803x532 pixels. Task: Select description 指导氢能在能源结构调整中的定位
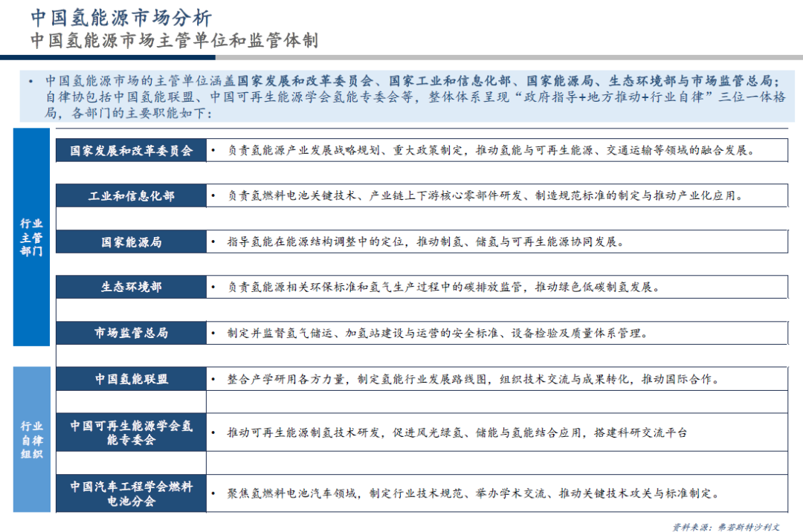[x=497, y=241]
